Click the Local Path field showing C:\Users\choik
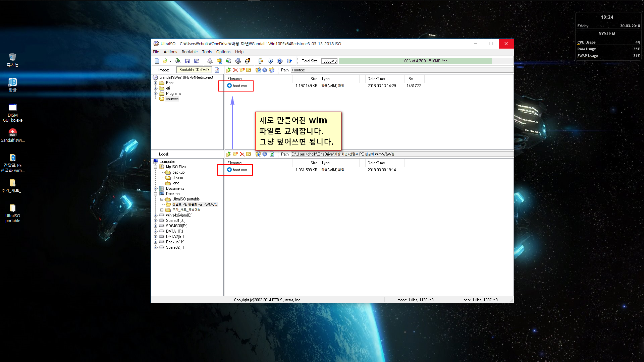Image resolution: width=644 pixels, height=362 pixels. (x=402, y=154)
